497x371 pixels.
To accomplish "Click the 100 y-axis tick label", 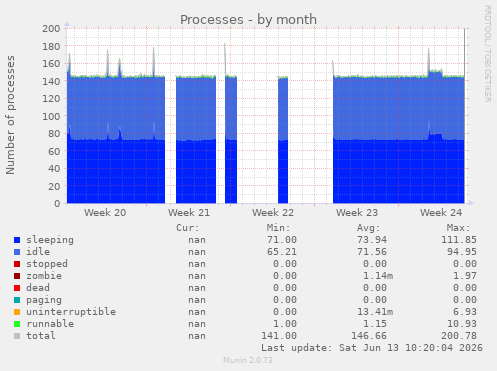I will [x=51, y=116].
